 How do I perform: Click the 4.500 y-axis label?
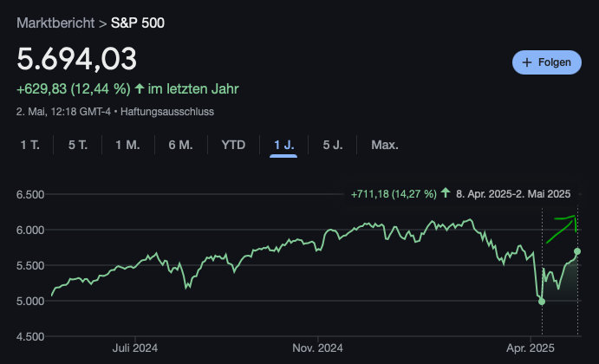30,336
